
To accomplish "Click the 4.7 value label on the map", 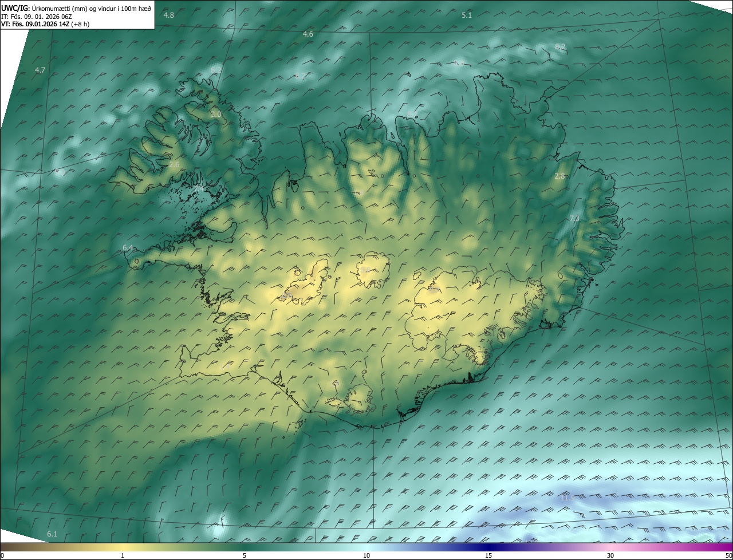I will coord(40,70).
